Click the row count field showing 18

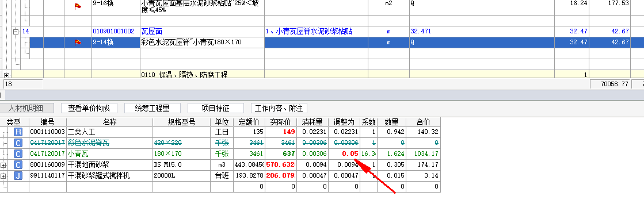point(22,84)
